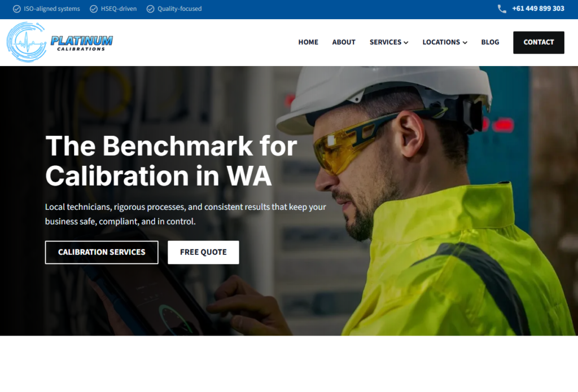The width and height of the screenshot is (578, 392).
Task: Click the checkmark icon beside Quality-focused
Action: [x=150, y=9]
